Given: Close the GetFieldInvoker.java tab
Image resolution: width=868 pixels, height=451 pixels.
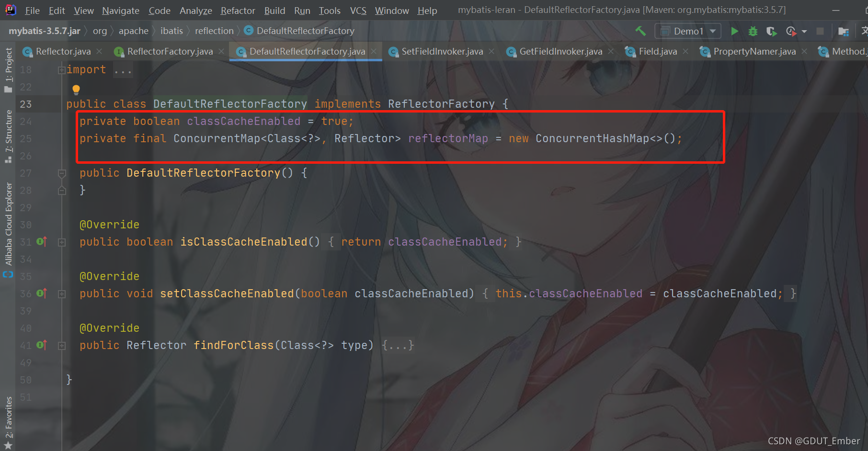Looking at the screenshot, I should (x=611, y=51).
